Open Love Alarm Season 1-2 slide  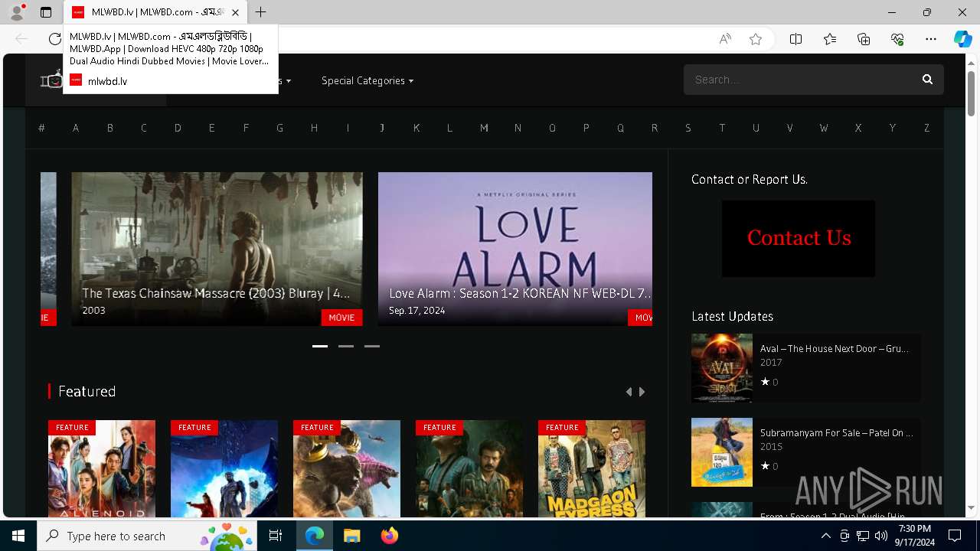point(515,249)
